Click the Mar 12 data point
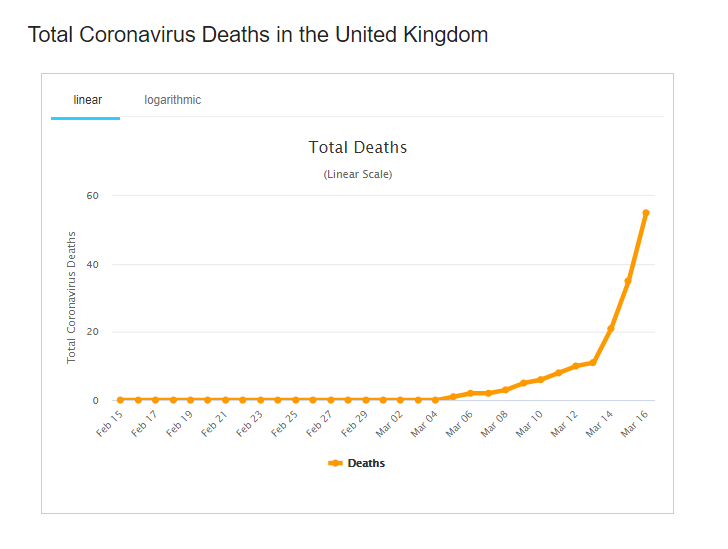728x549 pixels. [x=575, y=366]
